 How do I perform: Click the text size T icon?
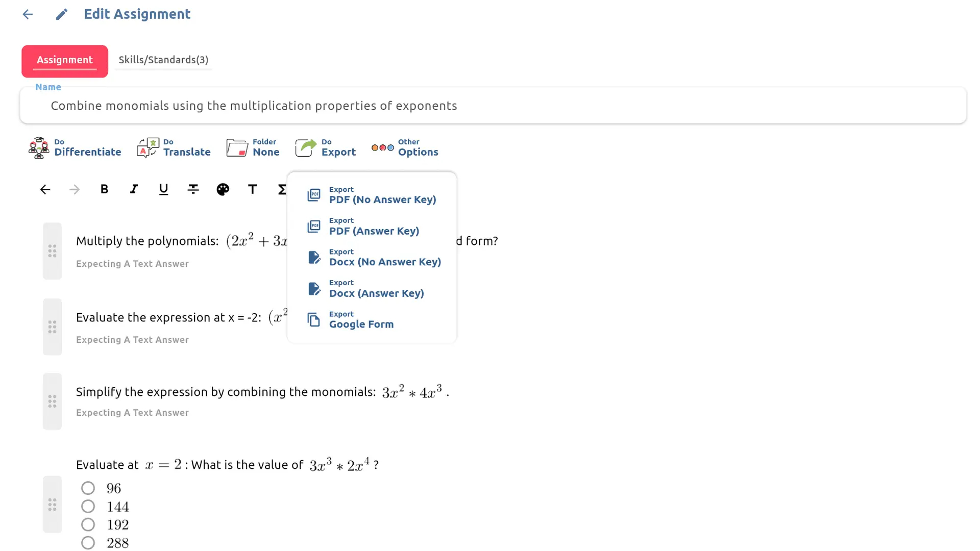[252, 189]
